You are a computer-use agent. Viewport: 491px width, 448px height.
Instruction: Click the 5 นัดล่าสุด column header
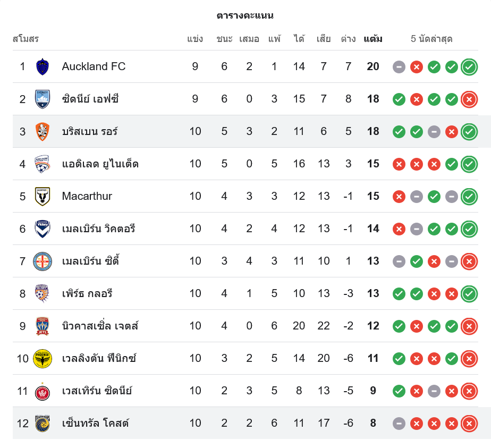tap(431, 39)
